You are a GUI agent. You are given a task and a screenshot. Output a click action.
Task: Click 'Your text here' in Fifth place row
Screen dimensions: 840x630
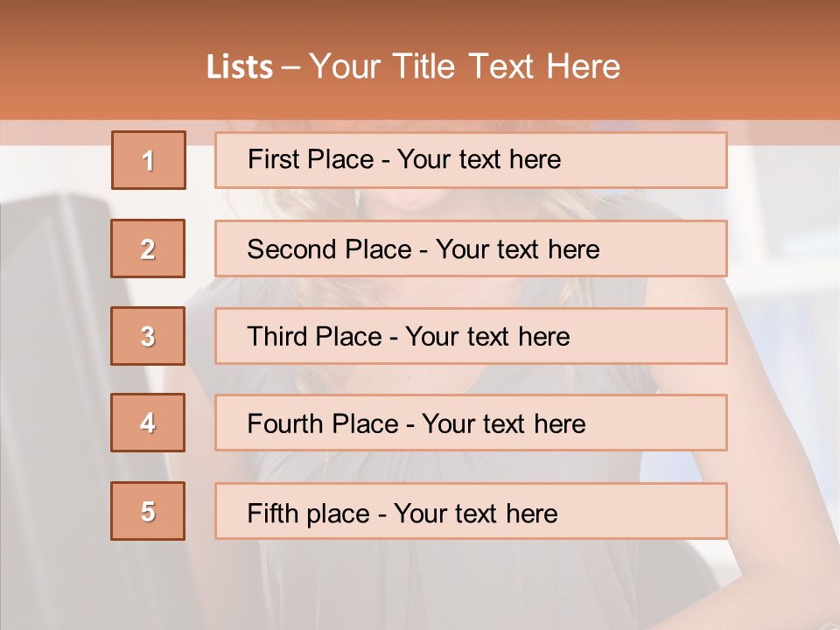(476, 514)
